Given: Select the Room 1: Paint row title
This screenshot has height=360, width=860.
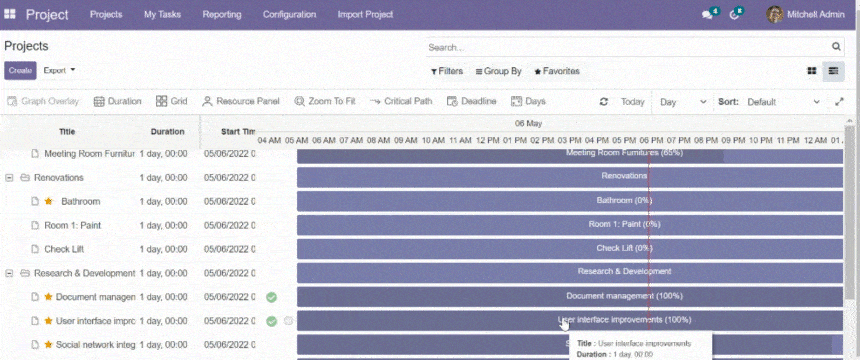Looking at the screenshot, I should tap(72, 226).
